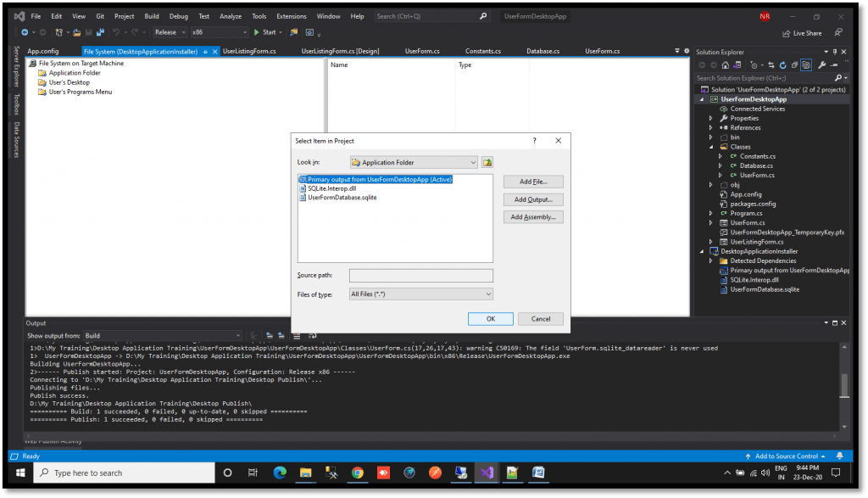The width and height of the screenshot is (868, 498).
Task: Click Cancel in Select Item dialog
Action: click(x=541, y=319)
